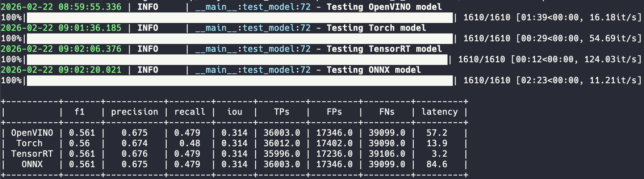Click Torch latency value 13.9
This screenshot has height=179, width=644.
pos(437,143)
